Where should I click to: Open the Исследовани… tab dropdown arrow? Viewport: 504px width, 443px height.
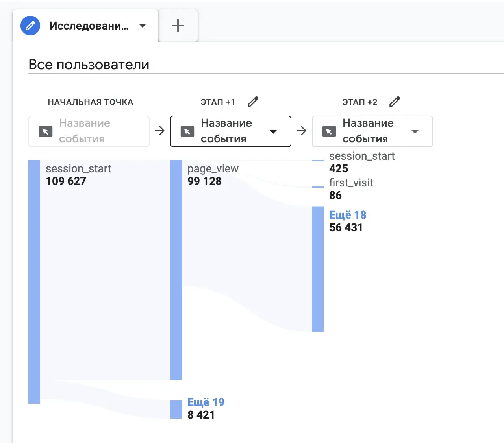point(143,26)
